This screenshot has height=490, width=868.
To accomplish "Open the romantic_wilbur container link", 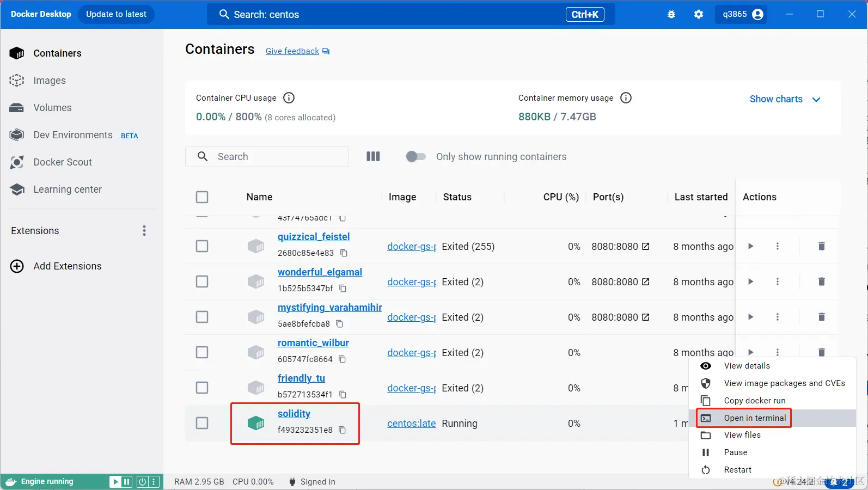I will tap(313, 343).
